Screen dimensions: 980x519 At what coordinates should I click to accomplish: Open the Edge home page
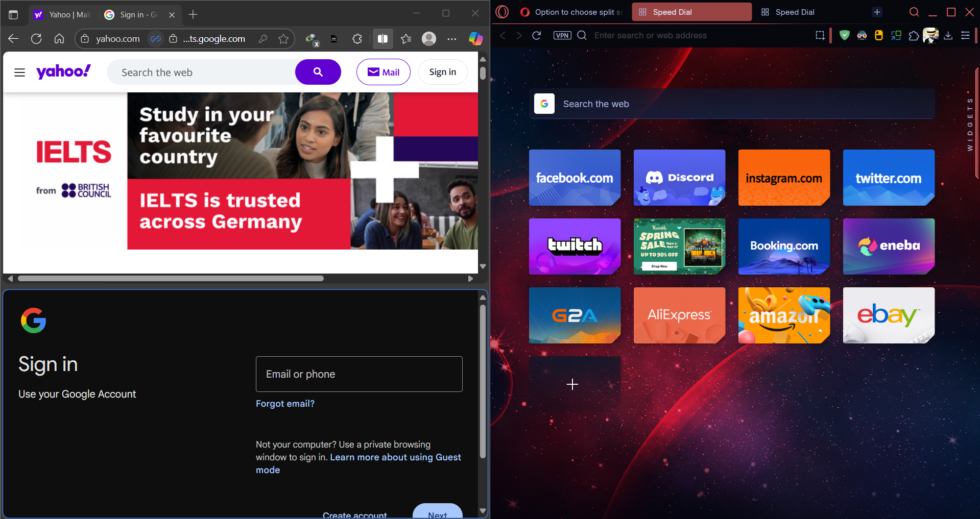pyautogui.click(x=59, y=39)
